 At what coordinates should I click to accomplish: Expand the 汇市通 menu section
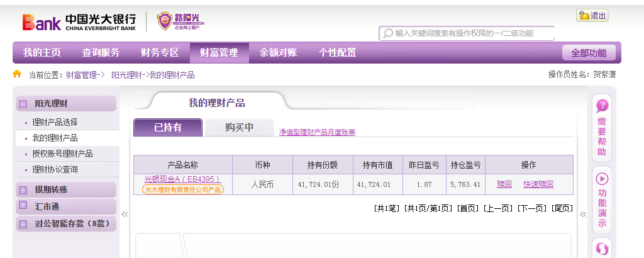pyautogui.click(x=23, y=205)
